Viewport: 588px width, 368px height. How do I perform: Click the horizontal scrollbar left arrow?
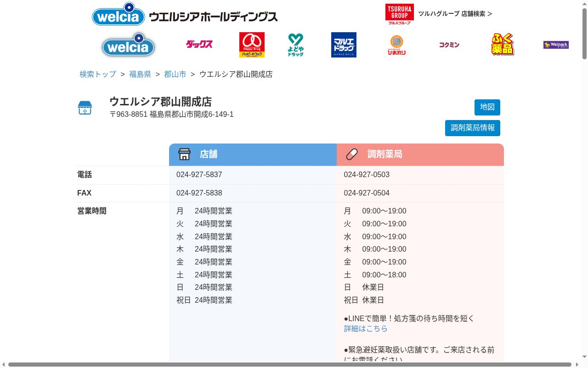tap(4, 365)
